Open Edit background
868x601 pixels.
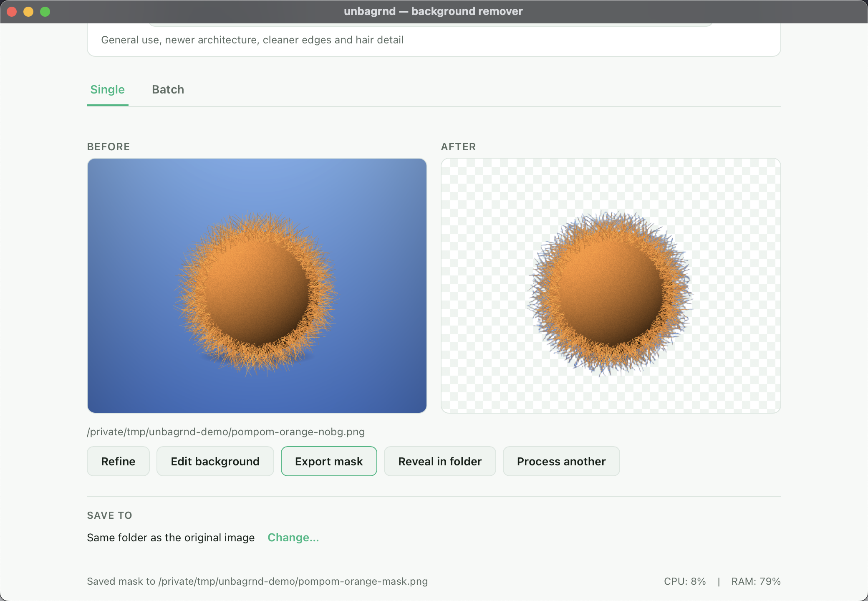[x=215, y=461]
